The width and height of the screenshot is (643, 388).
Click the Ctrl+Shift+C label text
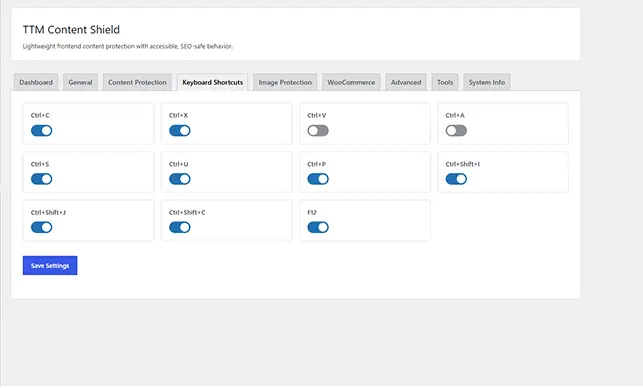tap(187, 212)
